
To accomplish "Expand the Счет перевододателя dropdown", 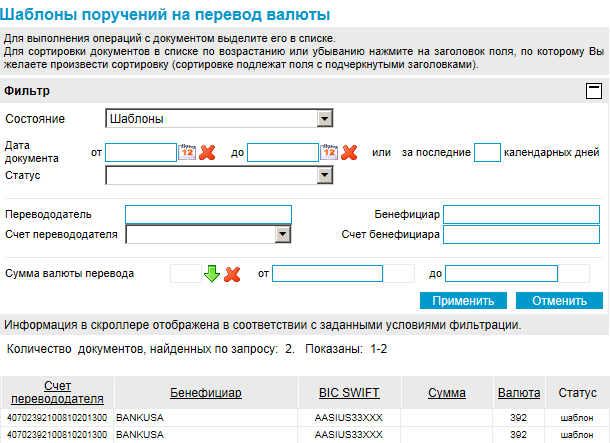I will [x=209, y=235].
